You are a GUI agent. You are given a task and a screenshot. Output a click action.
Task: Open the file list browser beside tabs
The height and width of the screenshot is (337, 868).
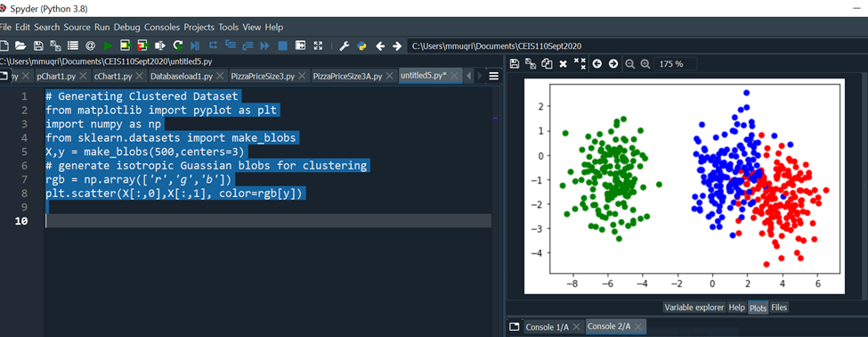pyautogui.click(x=4, y=76)
